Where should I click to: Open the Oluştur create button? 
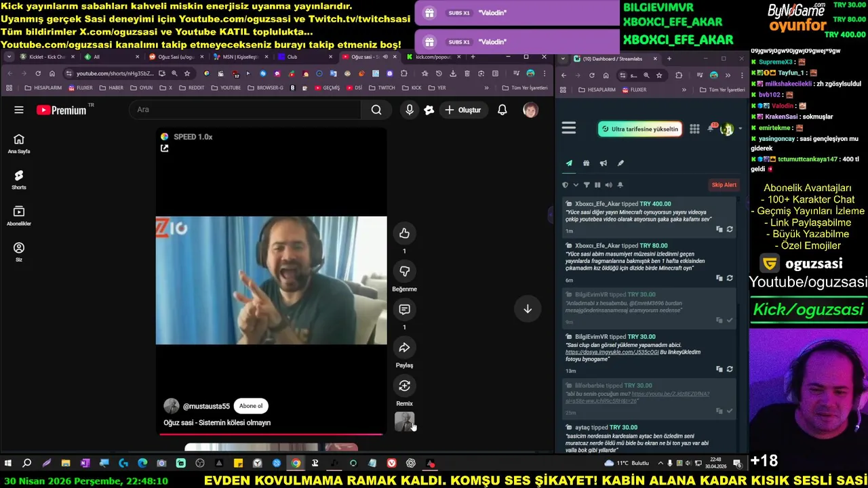click(462, 110)
